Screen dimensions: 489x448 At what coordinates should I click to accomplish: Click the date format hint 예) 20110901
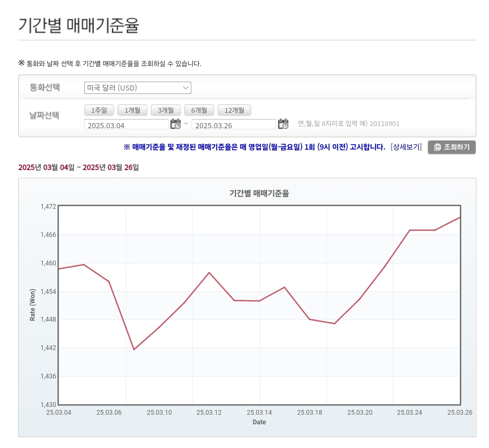pos(379,124)
